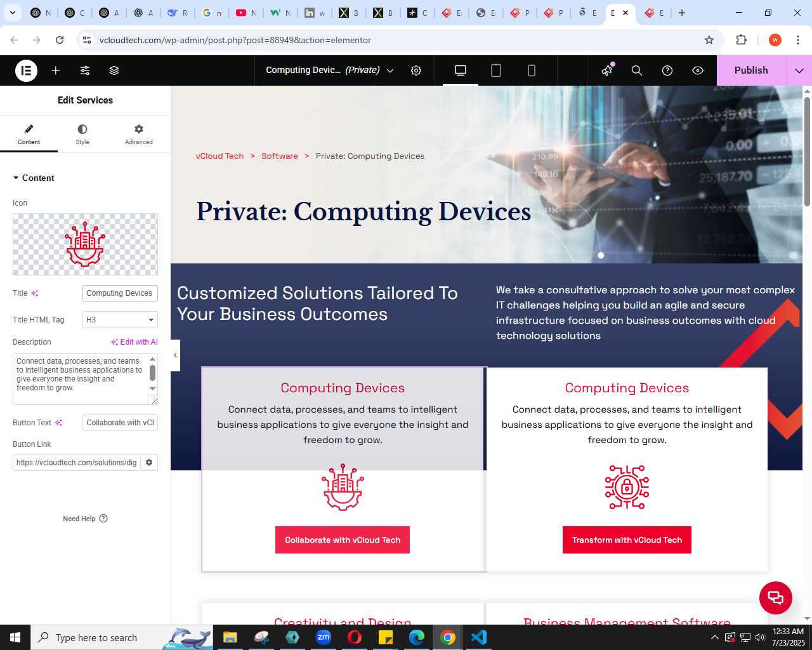Open Zoom from the taskbar

tap(324, 637)
